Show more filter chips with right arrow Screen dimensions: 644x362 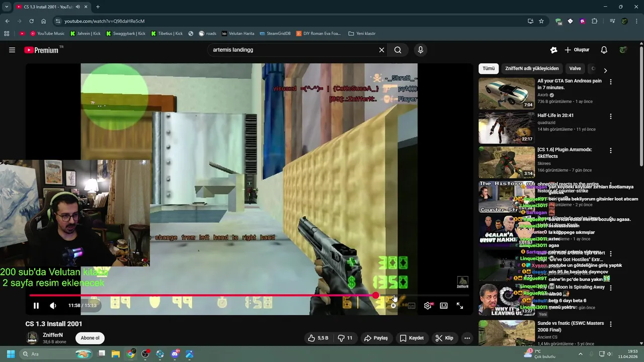pyautogui.click(x=605, y=70)
